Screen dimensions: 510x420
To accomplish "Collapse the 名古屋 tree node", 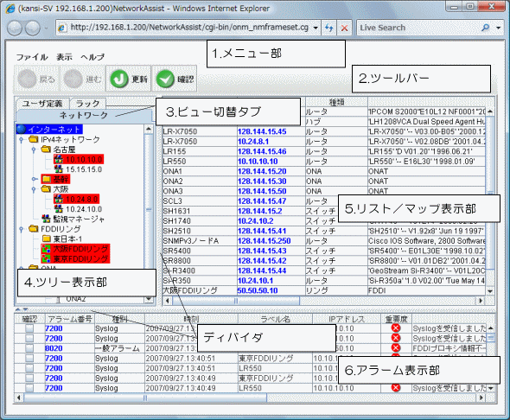I will point(34,150).
